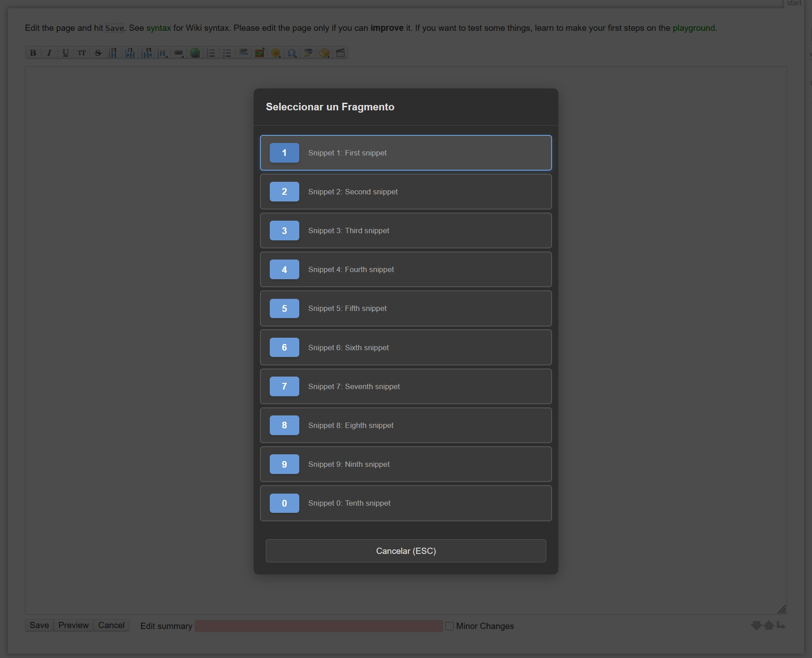
Task: Insert horizontal rule from toolbar
Action: click(x=243, y=53)
